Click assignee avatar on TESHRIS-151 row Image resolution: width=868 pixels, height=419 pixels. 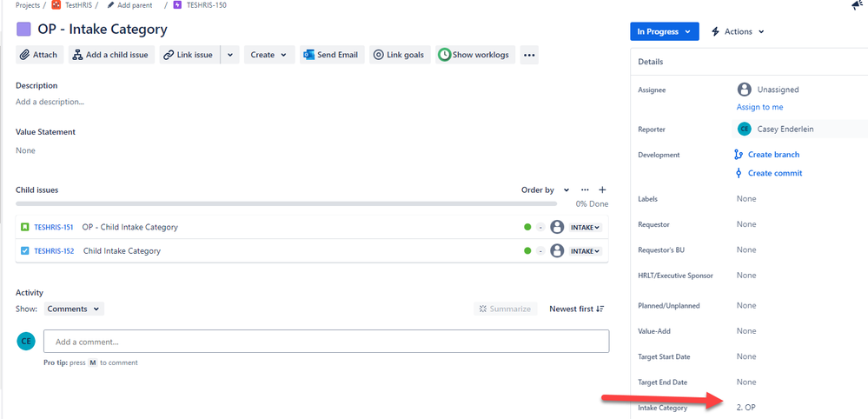558,227
